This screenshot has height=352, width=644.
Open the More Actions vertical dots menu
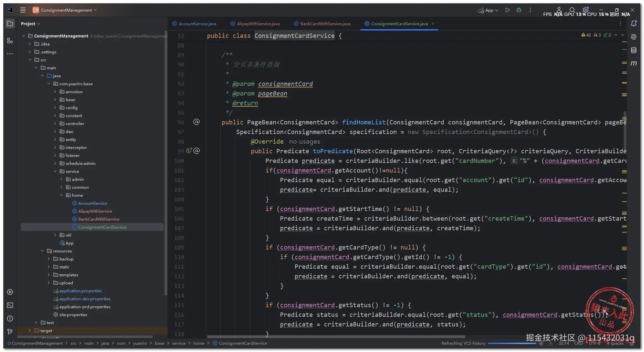click(530, 10)
